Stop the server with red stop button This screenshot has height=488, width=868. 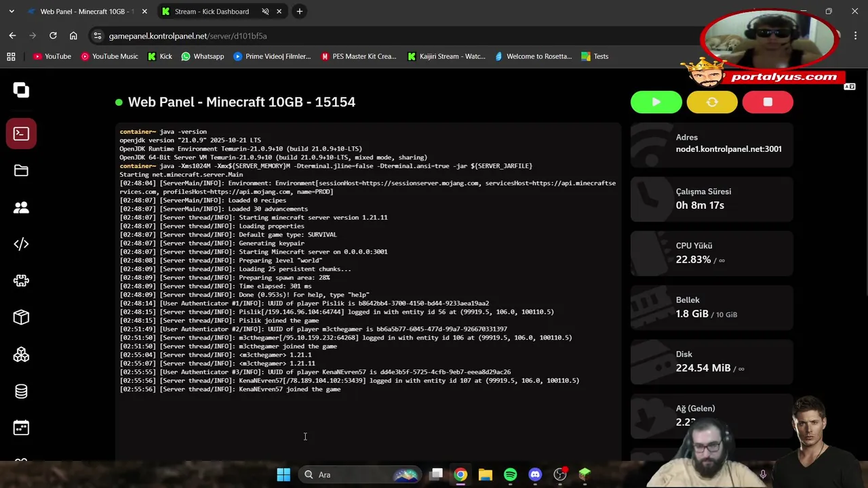pyautogui.click(x=768, y=102)
